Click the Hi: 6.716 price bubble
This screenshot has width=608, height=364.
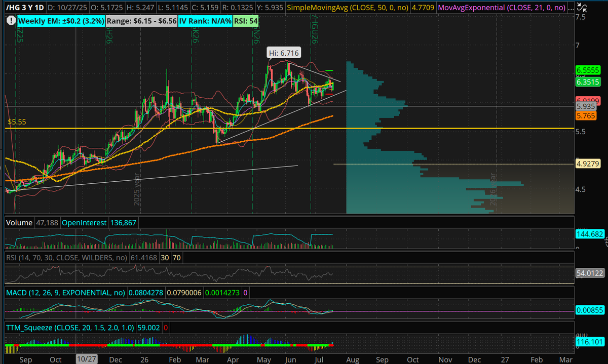coord(283,52)
